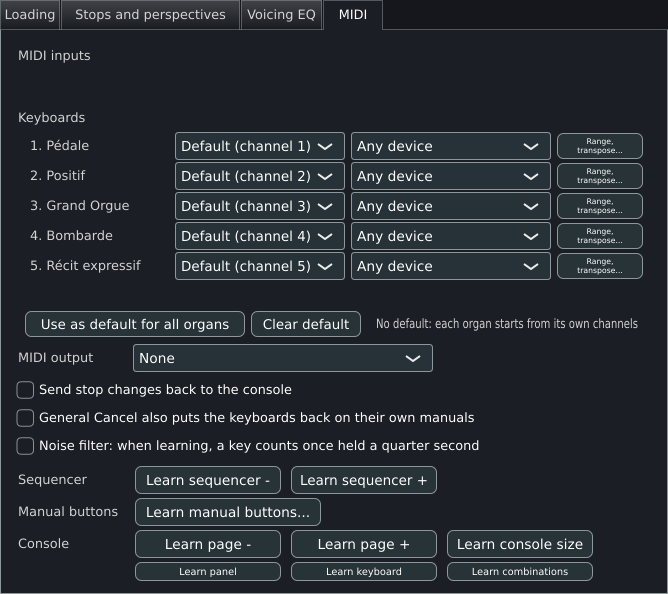The image size is (668, 594).
Task: Click Learn sequencer + button
Action: tap(364, 480)
